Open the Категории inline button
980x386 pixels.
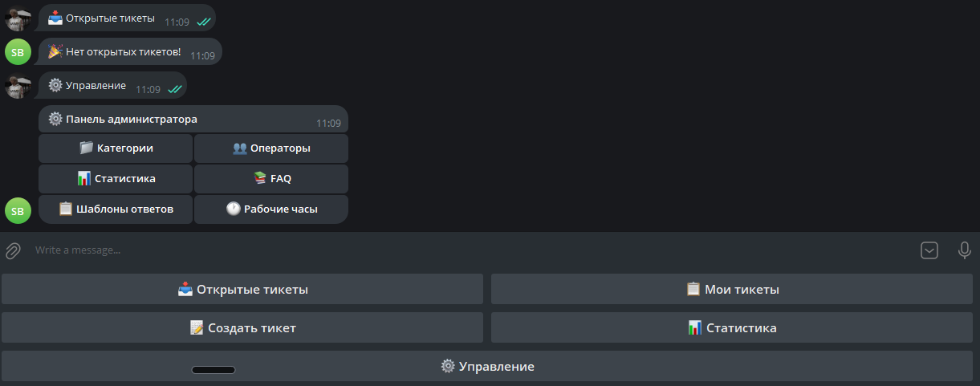click(116, 148)
